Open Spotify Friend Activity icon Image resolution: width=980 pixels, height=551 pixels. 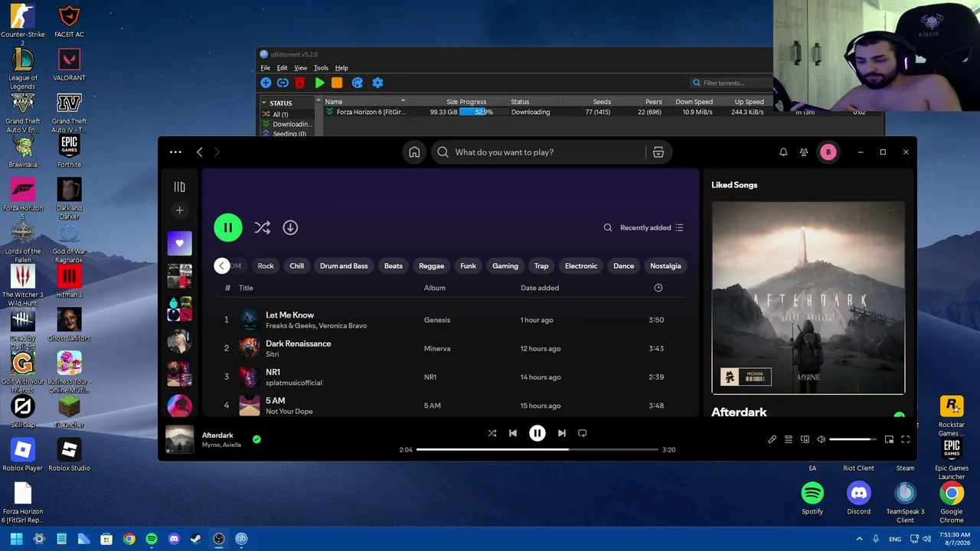pos(804,152)
